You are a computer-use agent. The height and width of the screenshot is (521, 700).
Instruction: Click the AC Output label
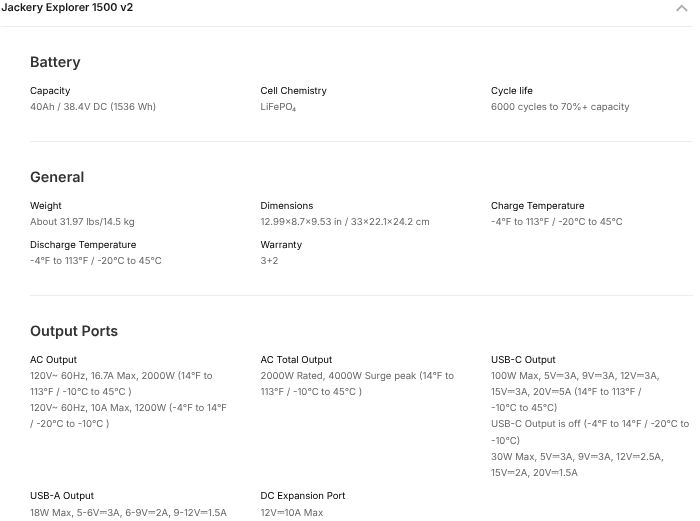[53, 360]
